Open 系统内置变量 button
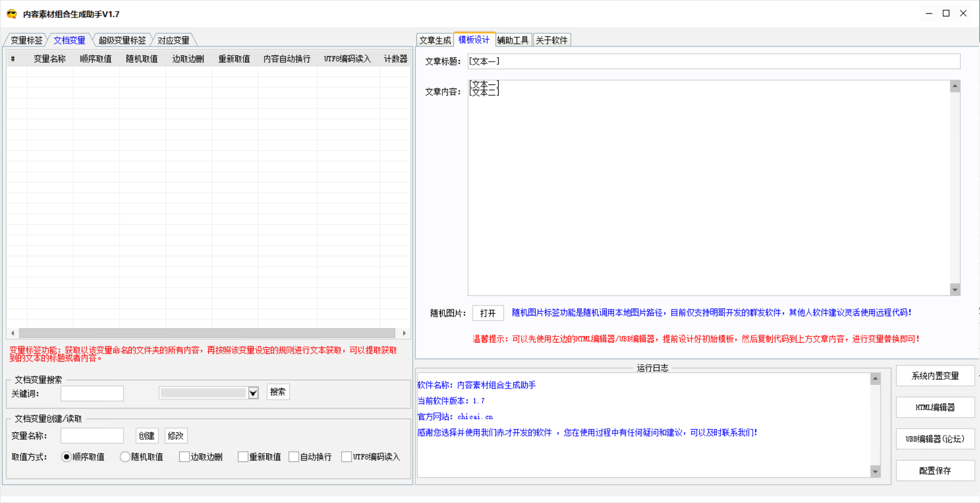Image resolution: width=980 pixels, height=503 pixels. (935, 376)
